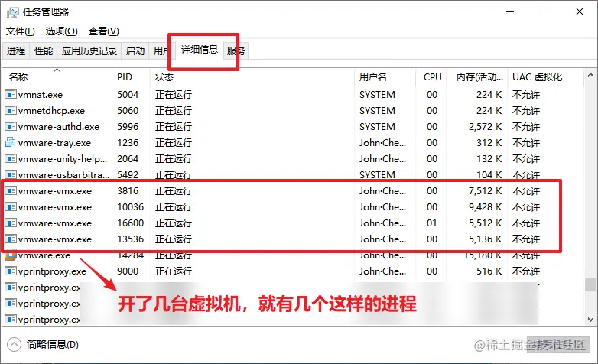Sort by the 内存(活动...) column header
Screen dimensions: 598x364
(476, 76)
